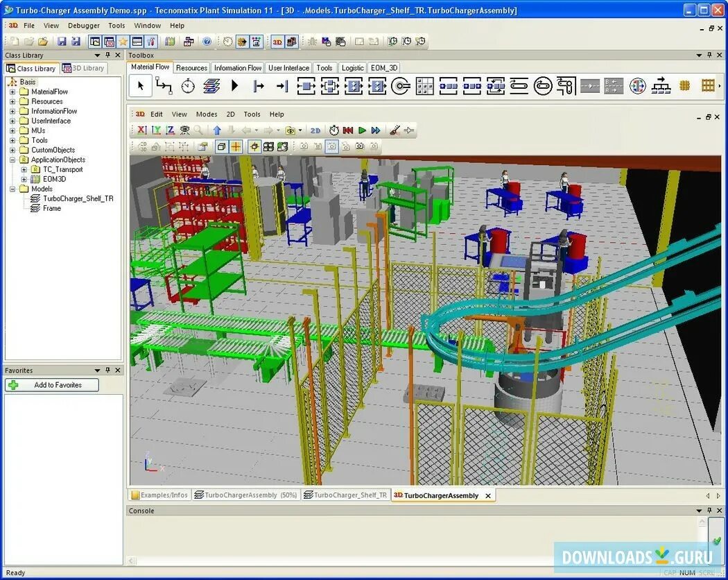Switch to the Logistic toolbox tab

click(x=352, y=68)
